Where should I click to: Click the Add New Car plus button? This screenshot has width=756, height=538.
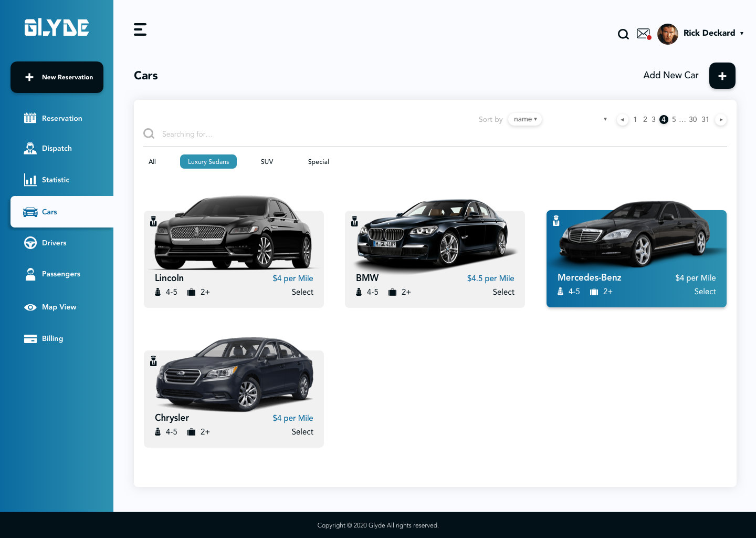coord(722,76)
